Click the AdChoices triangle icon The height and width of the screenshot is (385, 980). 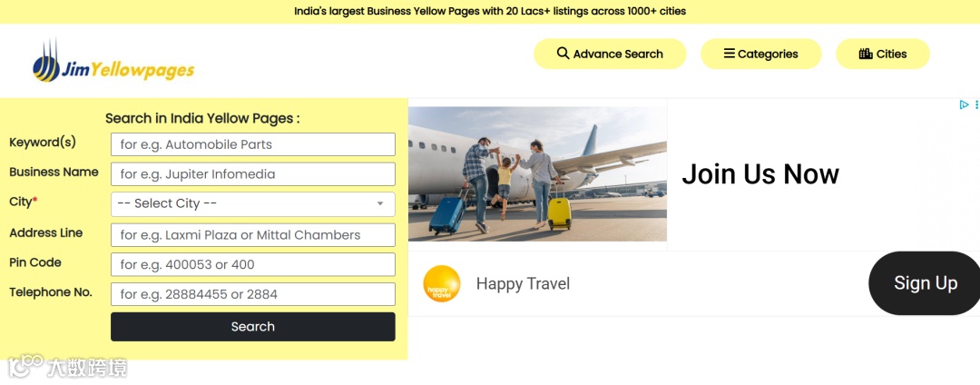tap(964, 105)
